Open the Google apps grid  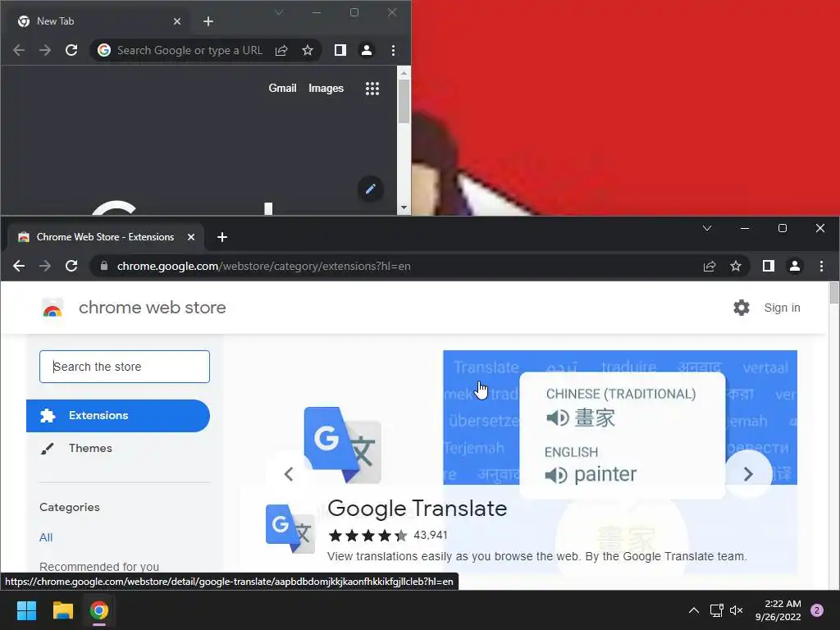(x=372, y=89)
